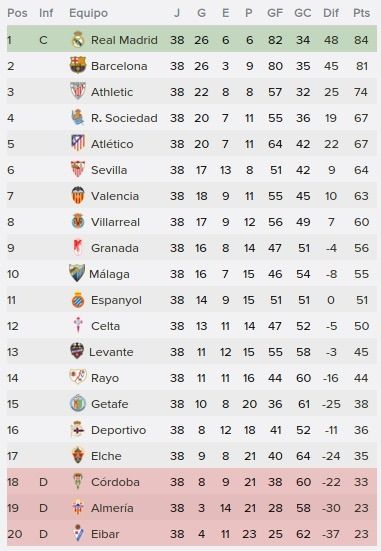This screenshot has height=551, width=381.
Task: Click the Barcelona club crest
Action: point(78,65)
